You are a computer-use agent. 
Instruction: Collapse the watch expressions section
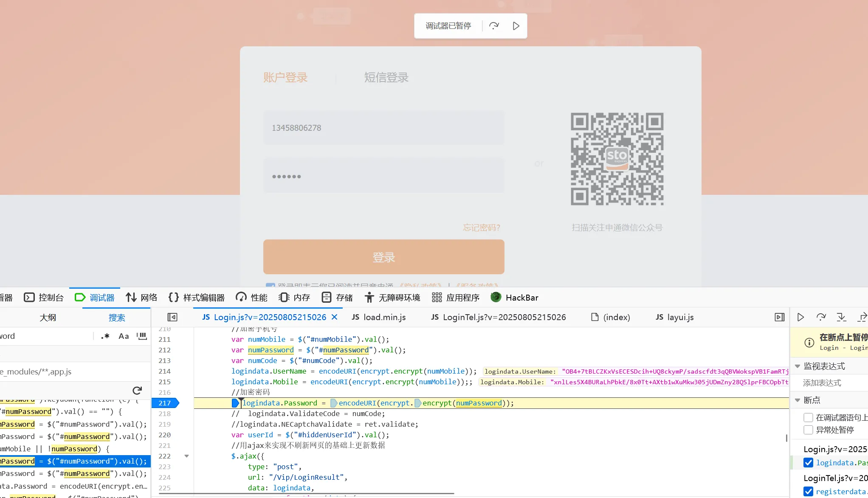pyautogui.click(x=798, y=366)
